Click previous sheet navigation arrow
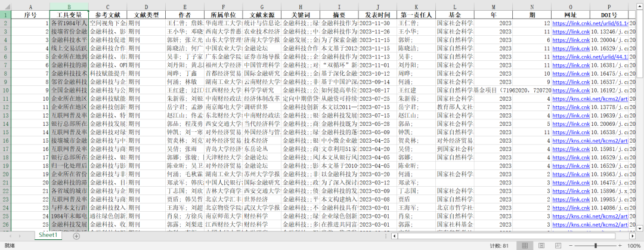Image resolution: width=644 pixels, height=250 pixels. pyautogui.click(x=9, y=236)
